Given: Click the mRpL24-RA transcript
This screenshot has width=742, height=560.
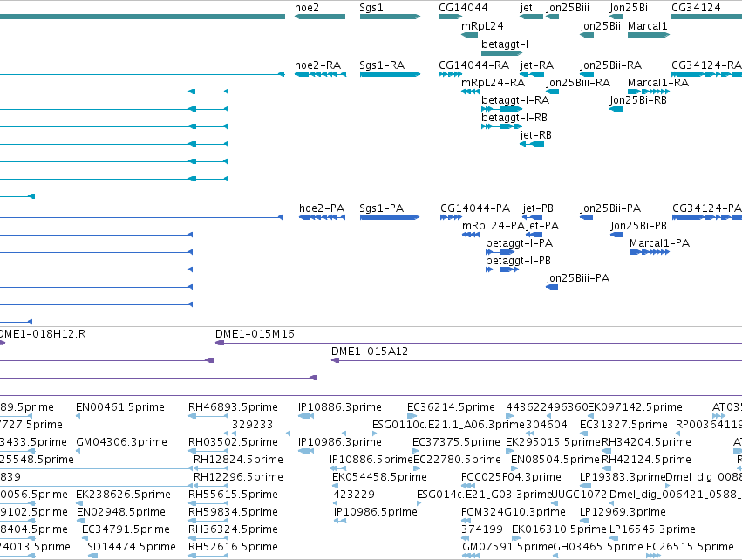Looking at the screenshot, I should [470, 92].
